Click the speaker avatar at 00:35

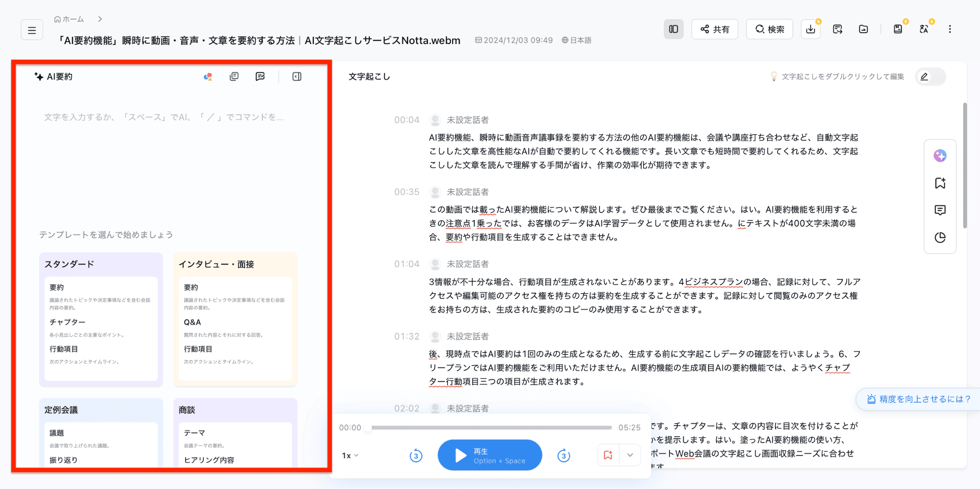(435, 192)
